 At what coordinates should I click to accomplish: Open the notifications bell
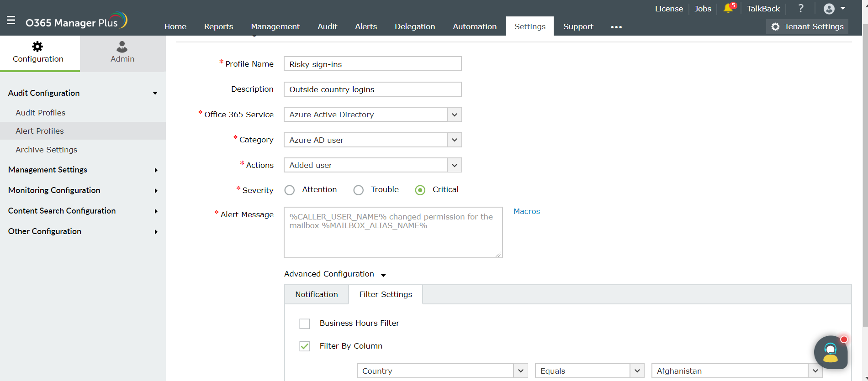tap(729, 8)
